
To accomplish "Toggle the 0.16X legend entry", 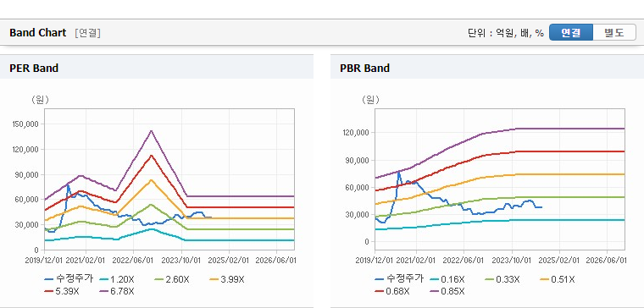I will click(447, 279).
